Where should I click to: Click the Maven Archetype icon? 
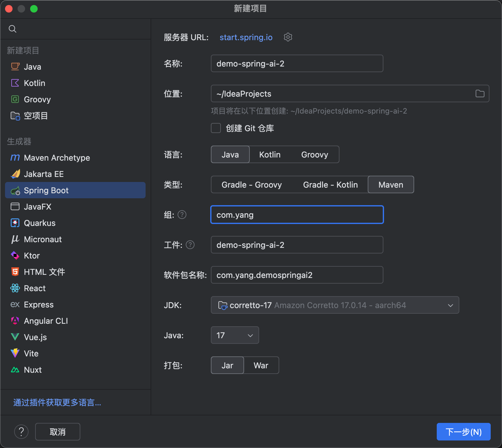(15, 157)
